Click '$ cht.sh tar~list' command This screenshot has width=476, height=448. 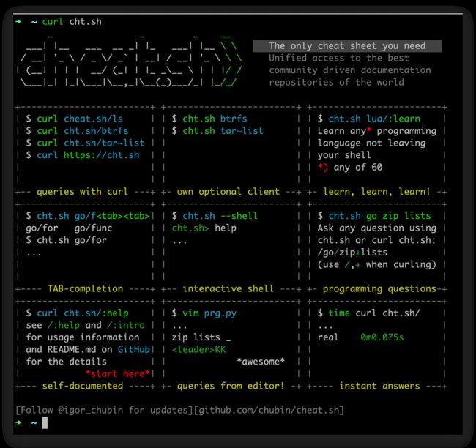click(x=217, y=131)
